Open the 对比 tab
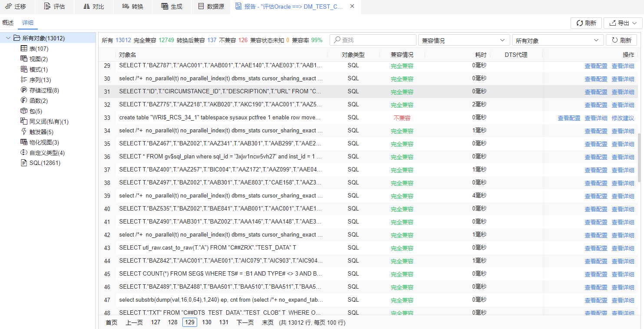The width and height of the screenshot is (644, 329). point(93,7)
